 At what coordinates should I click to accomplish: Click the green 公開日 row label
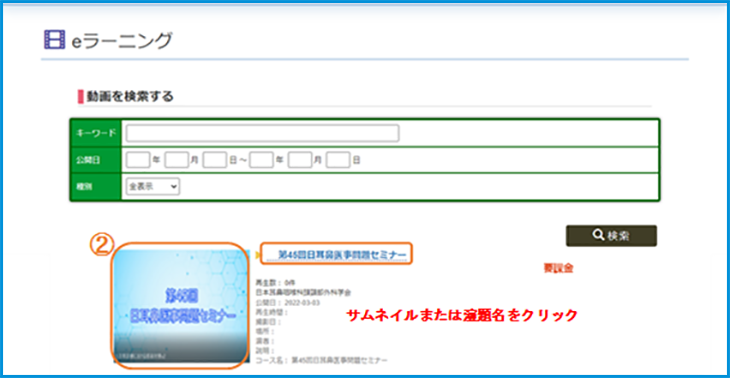(95, 160)
